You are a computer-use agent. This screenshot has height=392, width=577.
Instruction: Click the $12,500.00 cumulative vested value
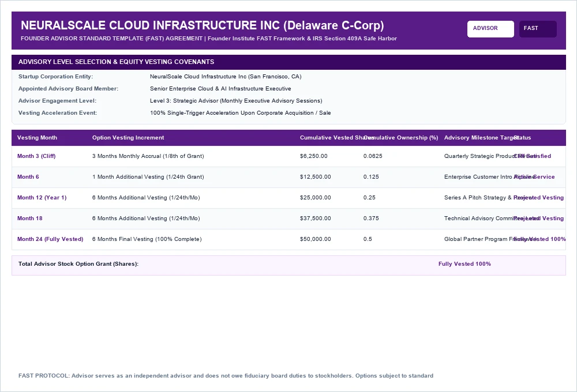pos(316,177)
